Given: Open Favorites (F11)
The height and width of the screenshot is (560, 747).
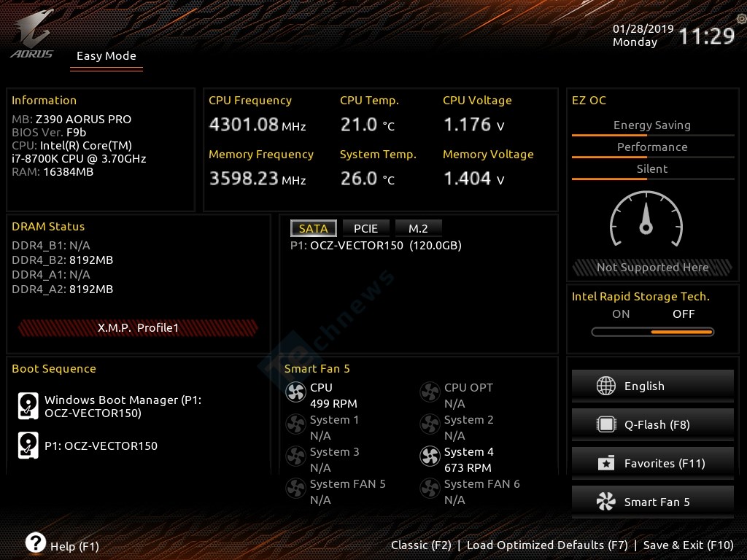Looking at the screenshot, I should pyautogui.click(x=653, y=463).
